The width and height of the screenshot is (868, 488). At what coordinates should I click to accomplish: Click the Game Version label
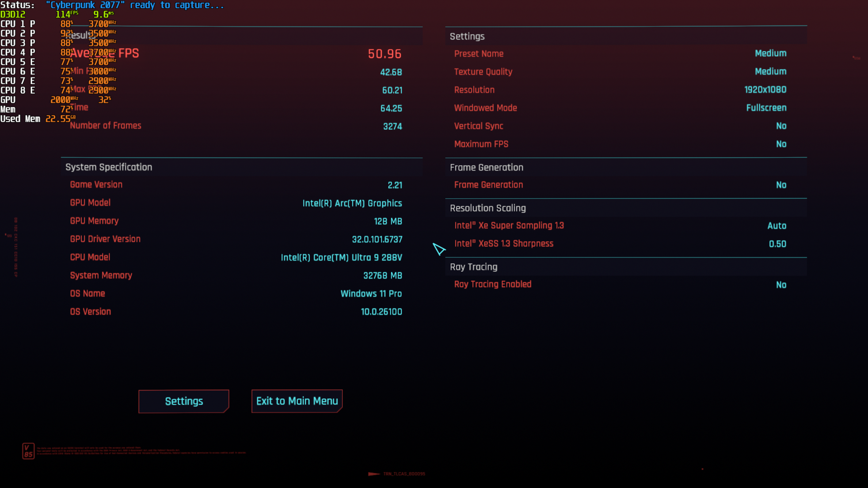96,185
